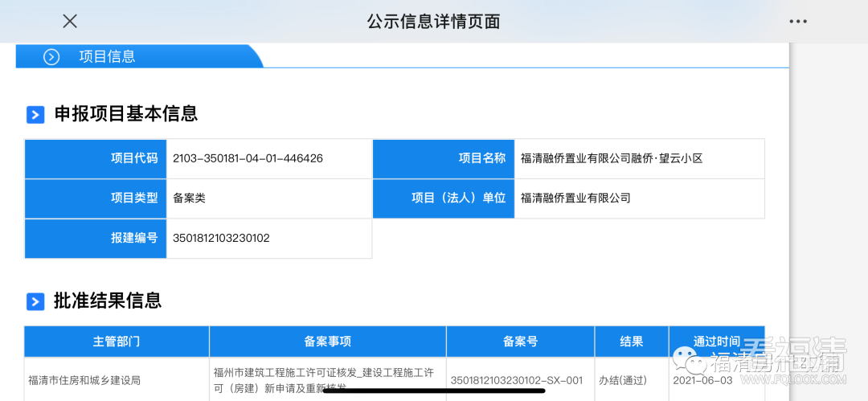
Task: Click the 办结(通过) result cell
Action: (623, 380)
